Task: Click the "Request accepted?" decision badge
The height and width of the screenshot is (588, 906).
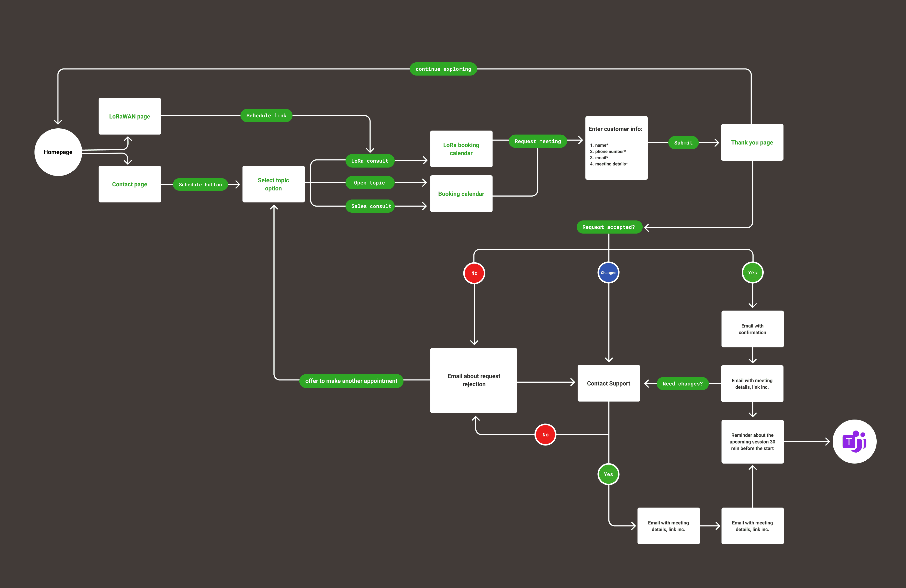Action: tap(609, 227)
